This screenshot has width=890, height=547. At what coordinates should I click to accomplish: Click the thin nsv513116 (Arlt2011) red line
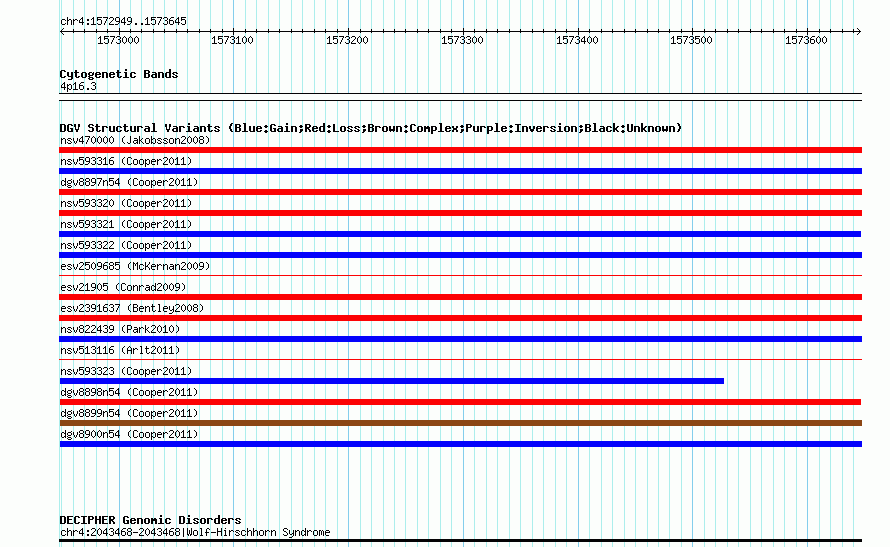[460, 360]
